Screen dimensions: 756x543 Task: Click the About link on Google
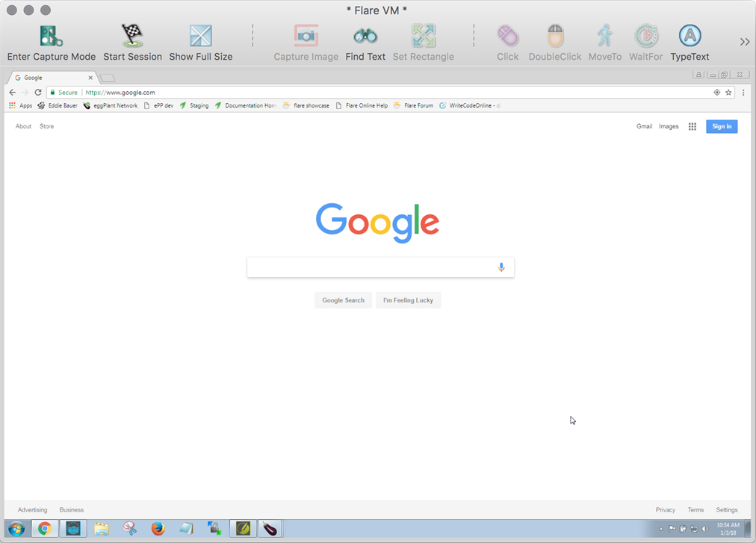click(x=23, y=126)
